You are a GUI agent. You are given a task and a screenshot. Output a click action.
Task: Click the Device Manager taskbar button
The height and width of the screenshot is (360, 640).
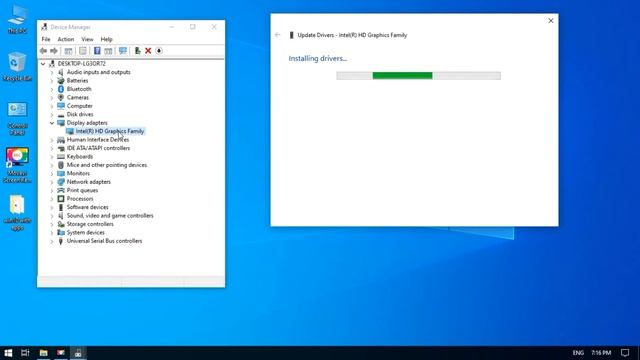click(x=78, y=353)
